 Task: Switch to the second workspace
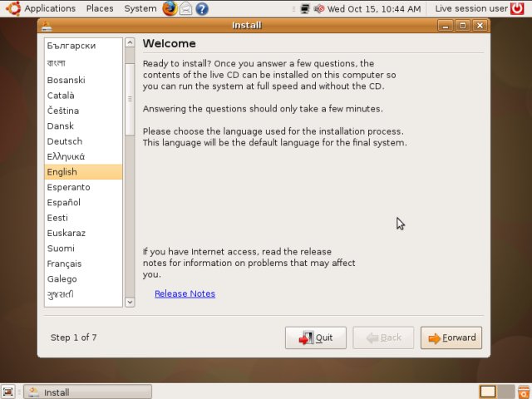(x=506, y=392)
